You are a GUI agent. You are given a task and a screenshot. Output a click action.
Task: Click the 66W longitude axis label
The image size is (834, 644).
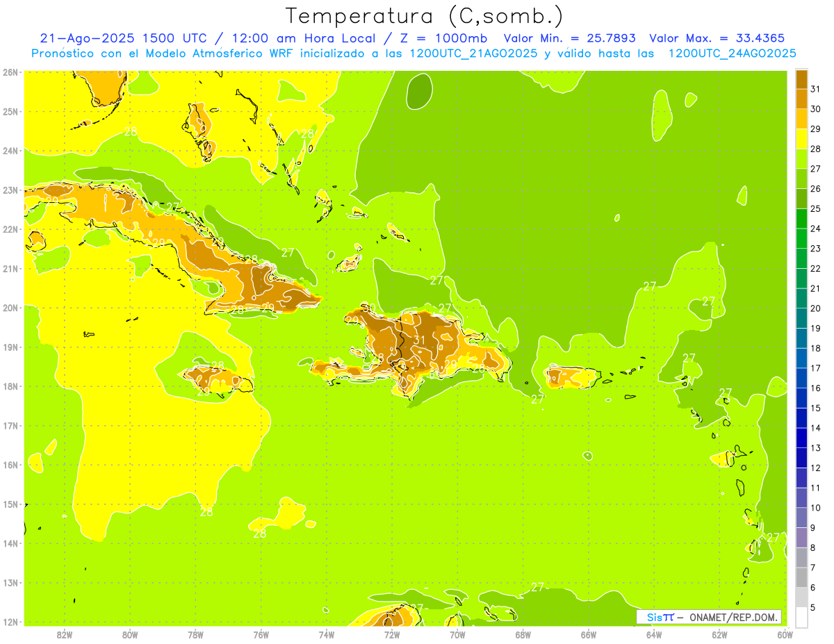click(589, 634)
